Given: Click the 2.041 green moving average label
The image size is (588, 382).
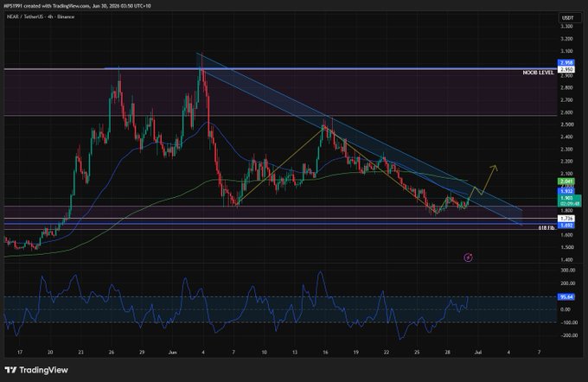Looking at the screenshot, I should click(566, 181).
